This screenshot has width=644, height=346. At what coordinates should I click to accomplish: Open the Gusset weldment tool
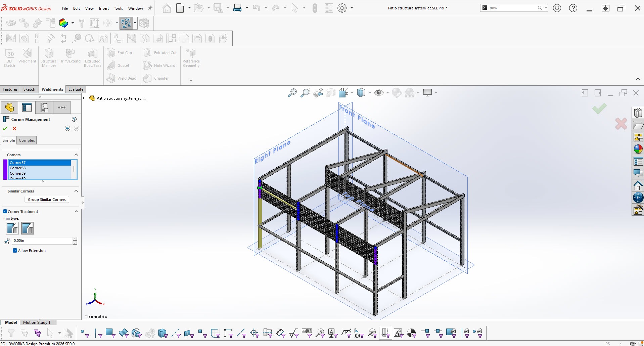coord(121,65)
